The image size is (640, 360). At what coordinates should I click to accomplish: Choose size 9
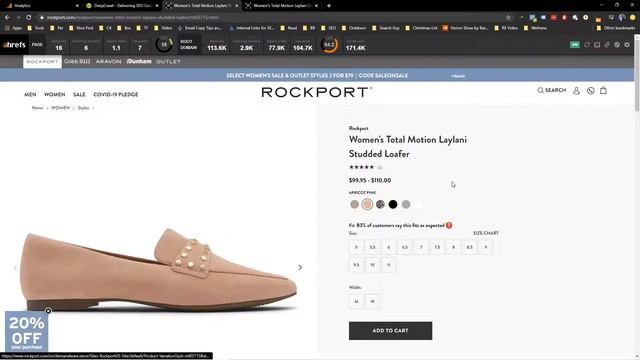point(486,247)
